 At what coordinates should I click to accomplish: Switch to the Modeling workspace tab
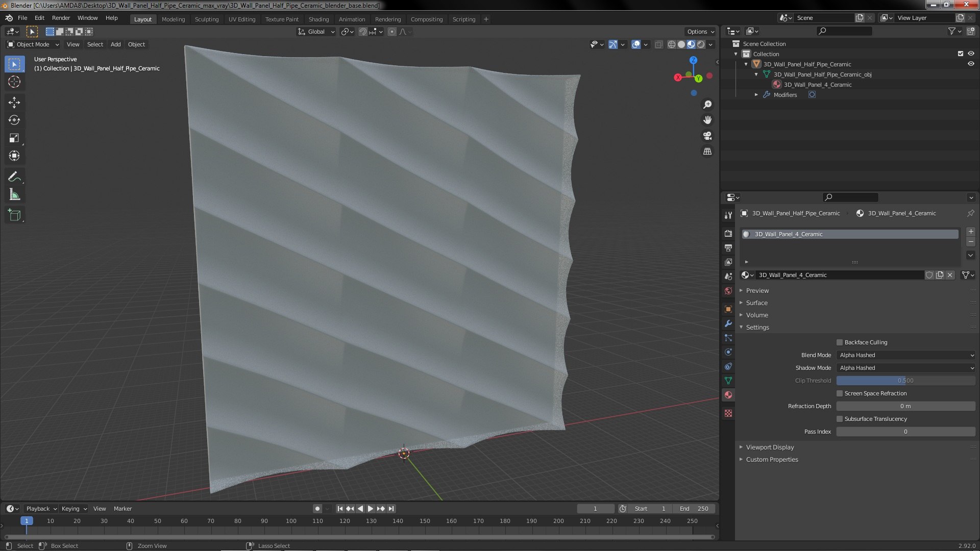click(173, 19)
